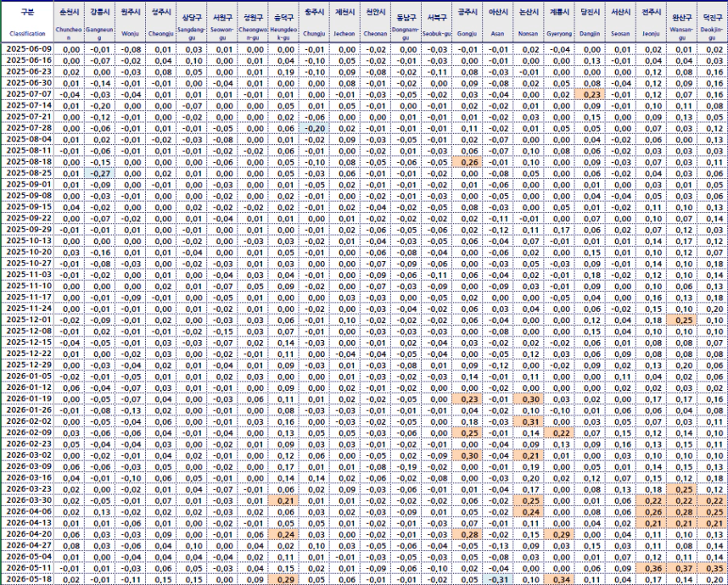
Task: Select the Nonsan 0,31 cell on 2026-02-02
Action: point(529,421)
